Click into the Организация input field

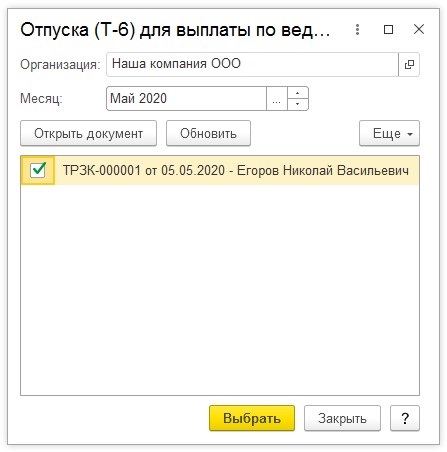tap(252, 64)
